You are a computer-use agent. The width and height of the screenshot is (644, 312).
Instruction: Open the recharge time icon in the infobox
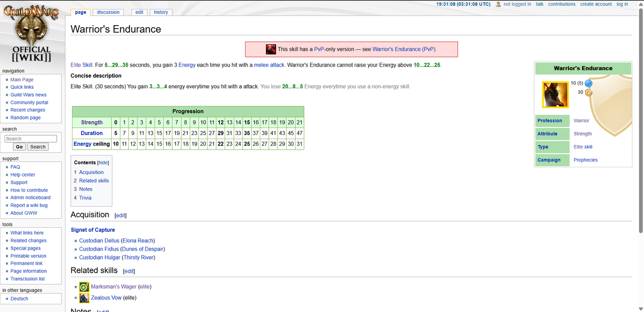[x=588, y=92]
